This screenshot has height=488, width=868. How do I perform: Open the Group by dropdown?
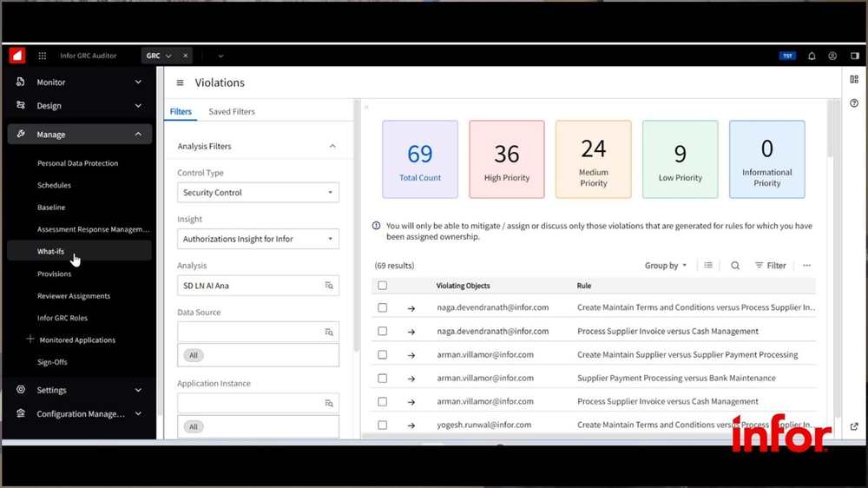click(666, 266)
